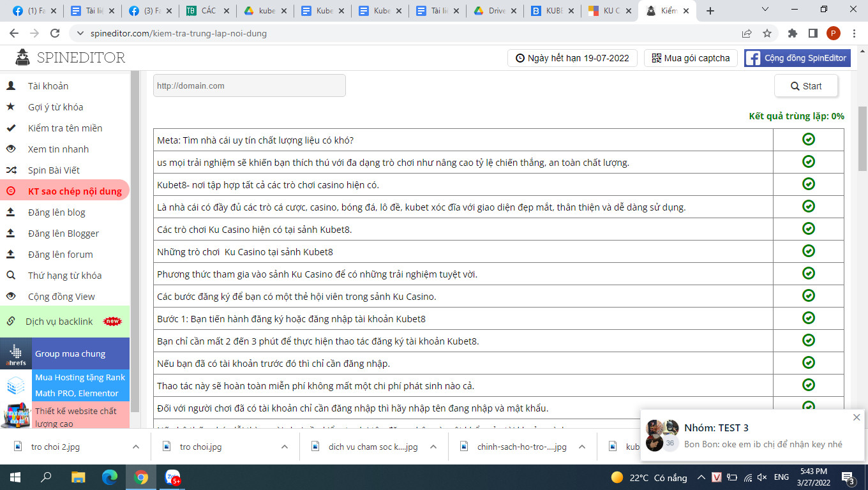Open Chrome tab search chevron
This screenshot has height=490, width=868.
tap(767, 10)
